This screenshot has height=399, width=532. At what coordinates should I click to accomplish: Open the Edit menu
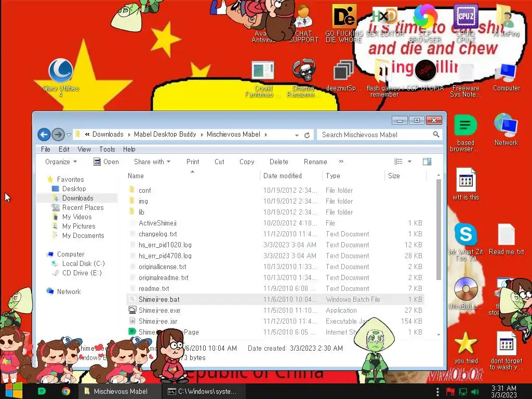point(64,149)
